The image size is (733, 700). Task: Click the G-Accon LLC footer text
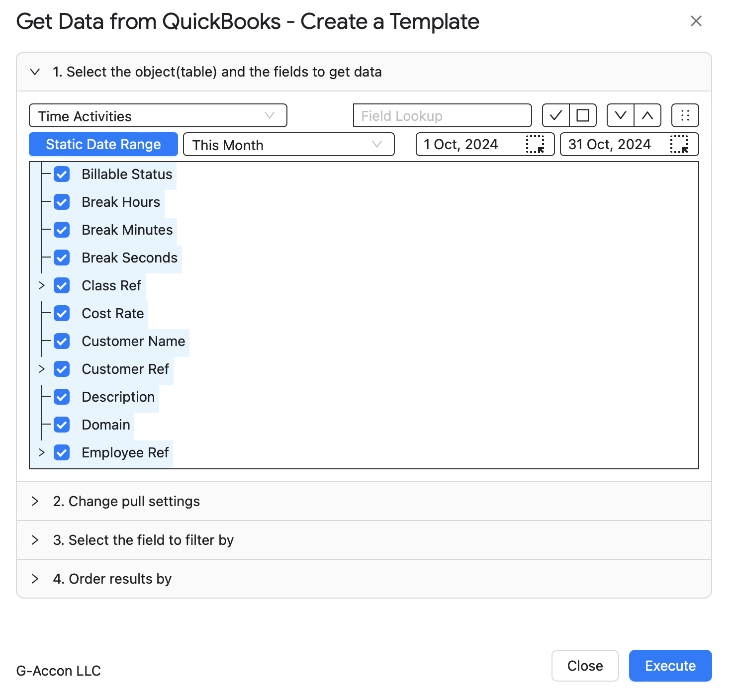[59, 671]
